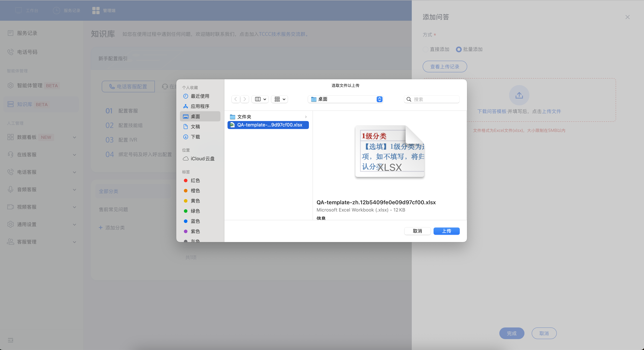644x350 pixels.
Task: Click the 查看上传记录 button
Action: (444, 67)
